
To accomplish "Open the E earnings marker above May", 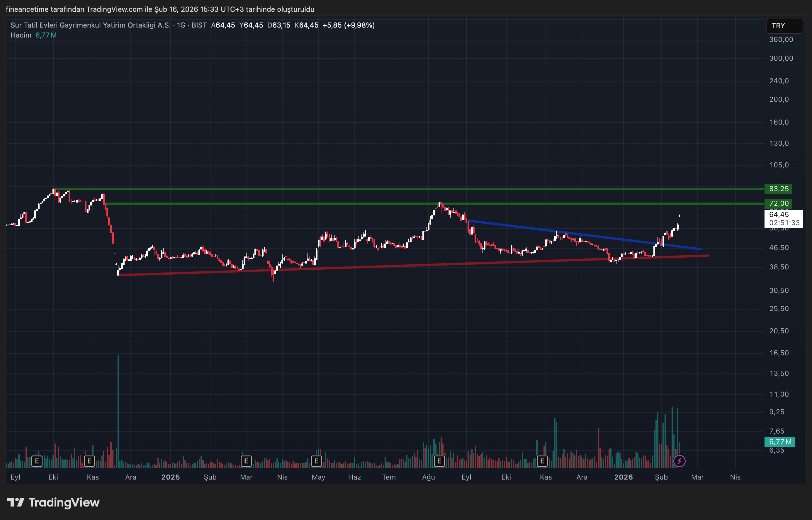I will [316, 461].
